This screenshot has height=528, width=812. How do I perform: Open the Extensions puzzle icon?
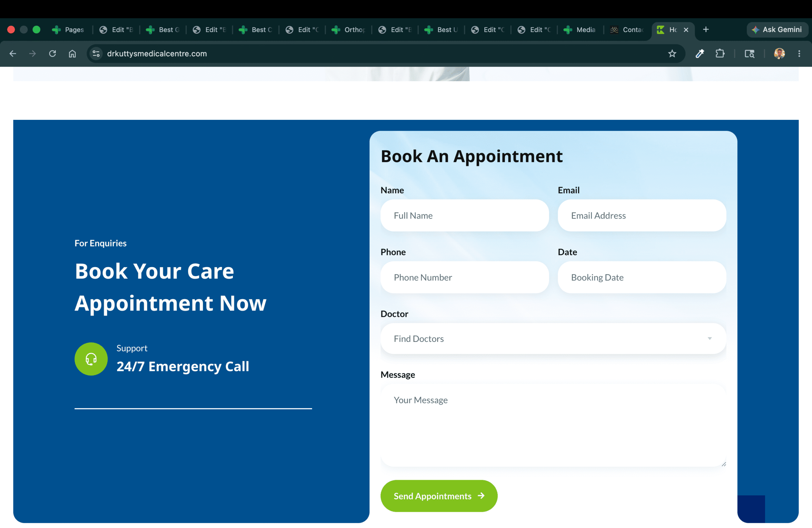coord(720,54)
